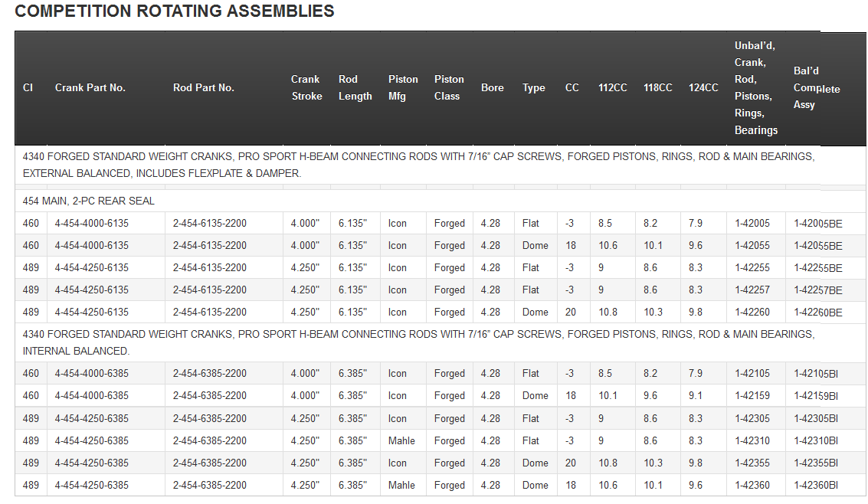Click the 454 MAIN, 2-PC REAR SEAL row
Screen dimensions: 868x504
[89, 201]
